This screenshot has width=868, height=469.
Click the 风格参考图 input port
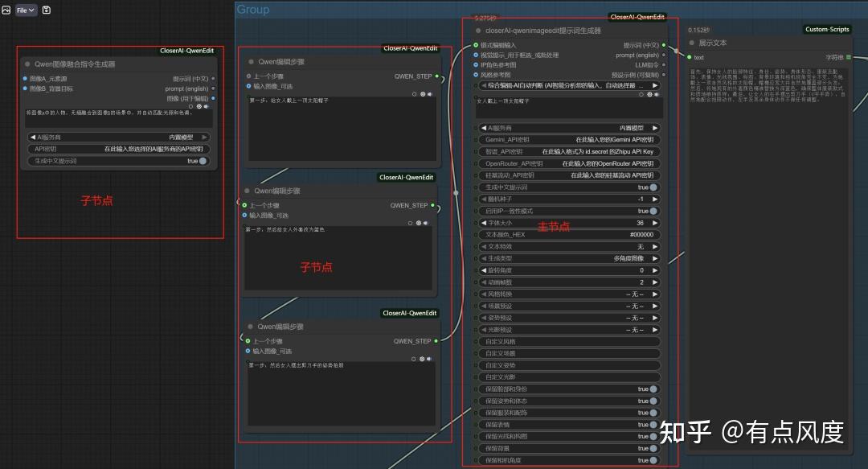coord(476,74)
